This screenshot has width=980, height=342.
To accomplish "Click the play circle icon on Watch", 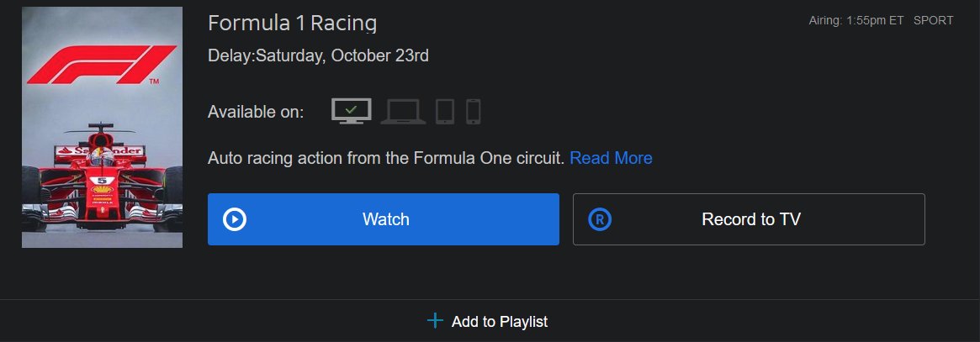I will (235, 219).
